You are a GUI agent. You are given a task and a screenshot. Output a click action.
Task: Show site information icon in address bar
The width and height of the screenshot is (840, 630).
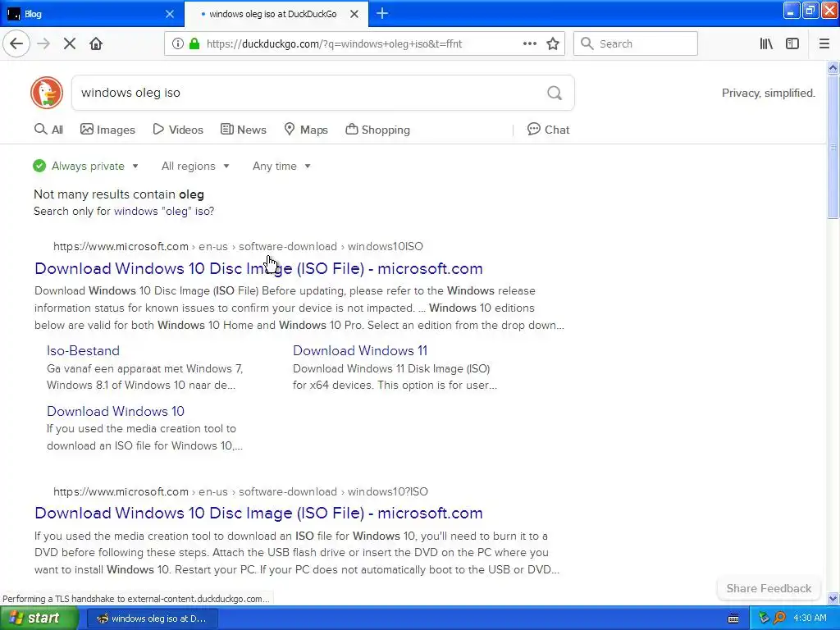[x=177, y=43]
